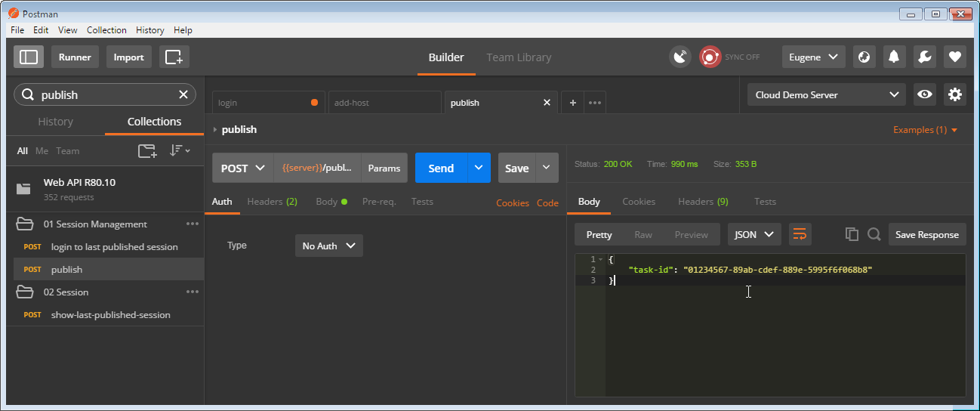
Task: Open the POST method dropdown
Action: [243, 168]
